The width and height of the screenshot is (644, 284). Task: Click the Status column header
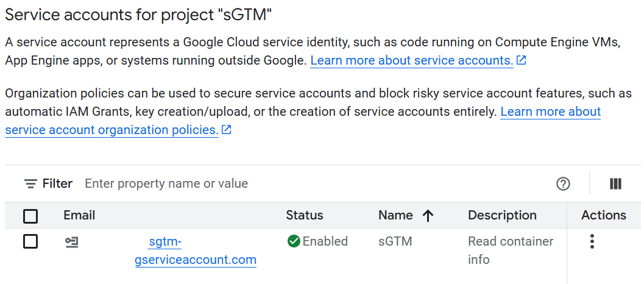305,215
